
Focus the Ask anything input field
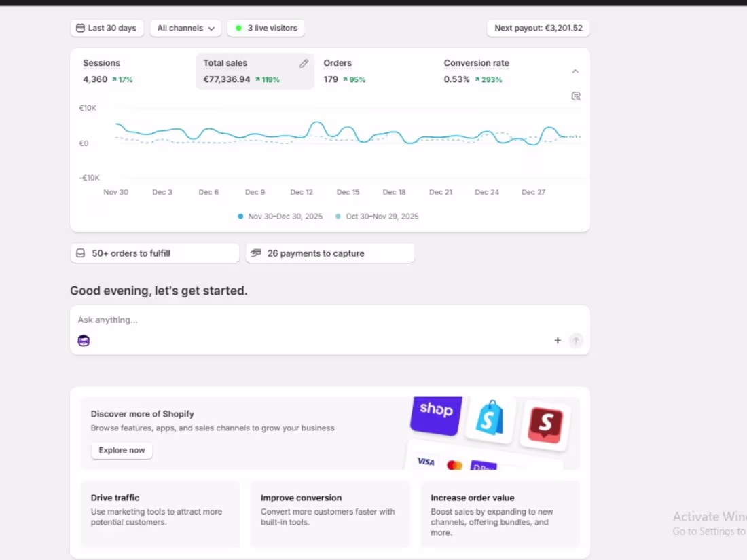(x=330, y=320)
